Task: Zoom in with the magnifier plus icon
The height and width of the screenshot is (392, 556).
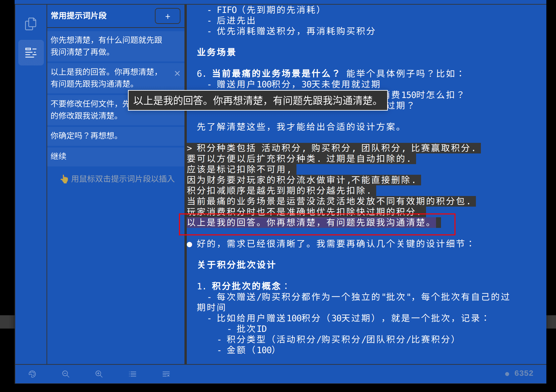Action: (99, 374)
